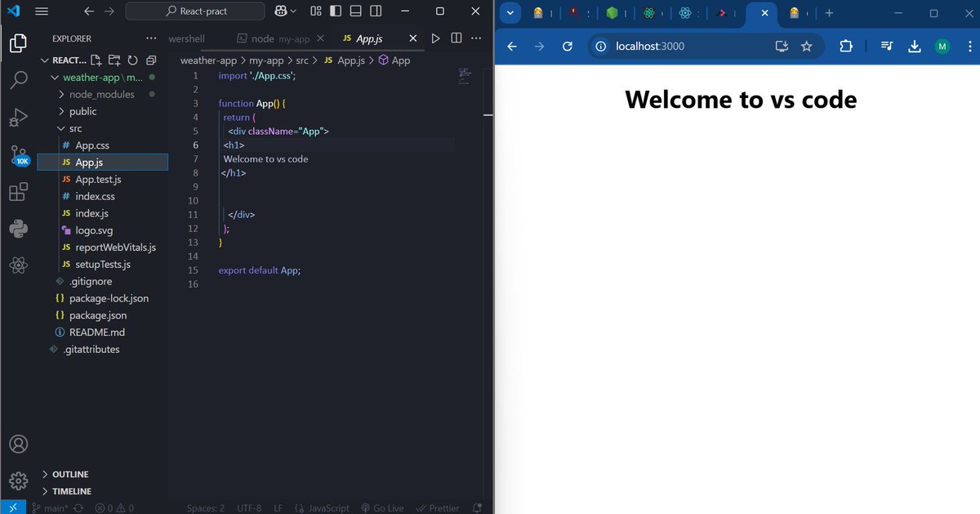Open Explorer views and more actions menu

click(x=150, y=38)
